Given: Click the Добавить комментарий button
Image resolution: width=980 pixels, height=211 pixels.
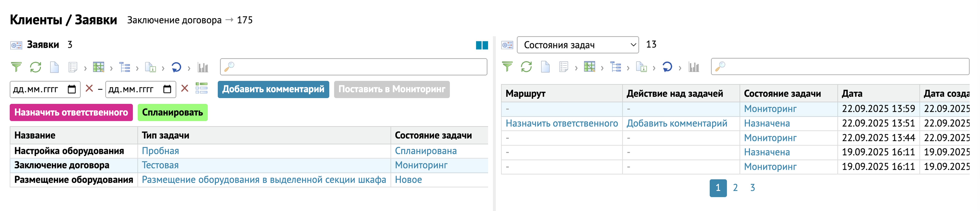Looking at the screenshot, I should pyautogui.click(x=273, y=89).
